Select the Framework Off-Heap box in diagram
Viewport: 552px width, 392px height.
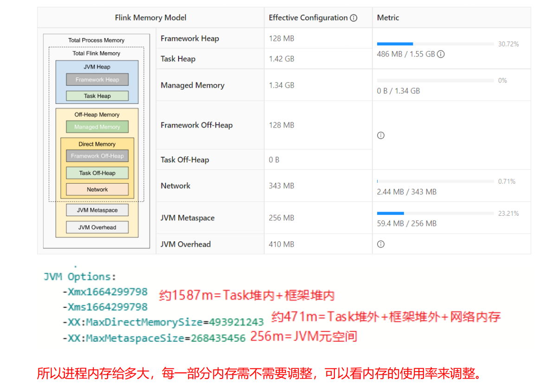pyautogui.click(x=97, y=156)
